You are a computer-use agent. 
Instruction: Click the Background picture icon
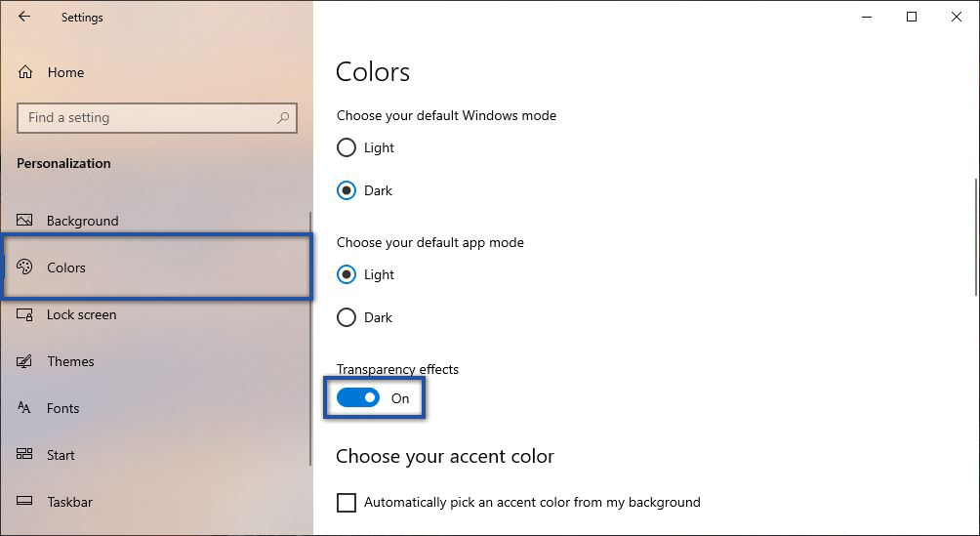(25, 221)
